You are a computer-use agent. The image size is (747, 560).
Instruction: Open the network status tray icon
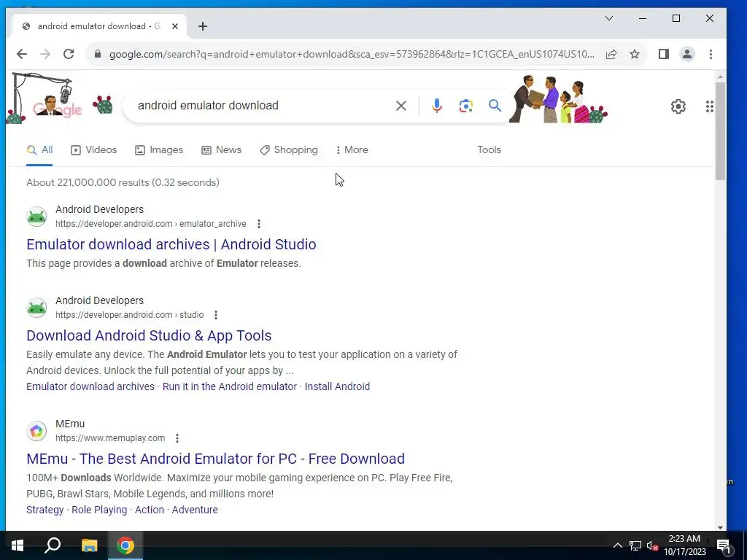[x=635, y=545]
